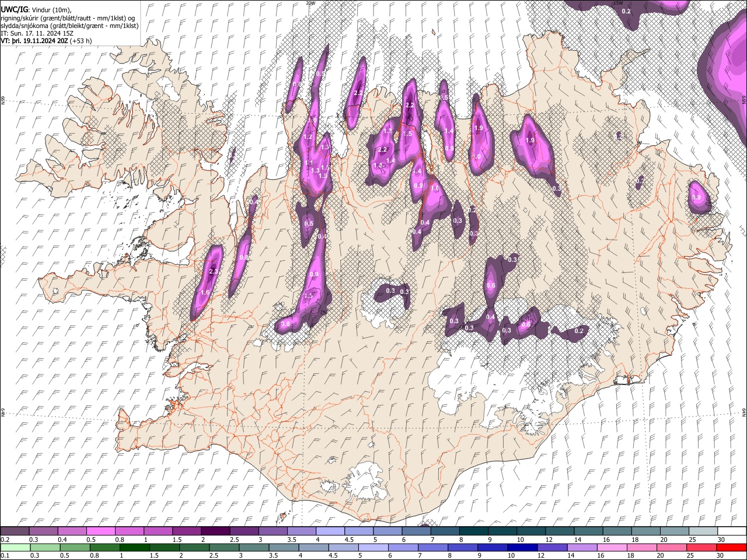Click the 'VT: þri. 19.11.2024 20Z' valid time
Image resolution: width=747 pixels, height=560 pixels.
coord(34,41)
